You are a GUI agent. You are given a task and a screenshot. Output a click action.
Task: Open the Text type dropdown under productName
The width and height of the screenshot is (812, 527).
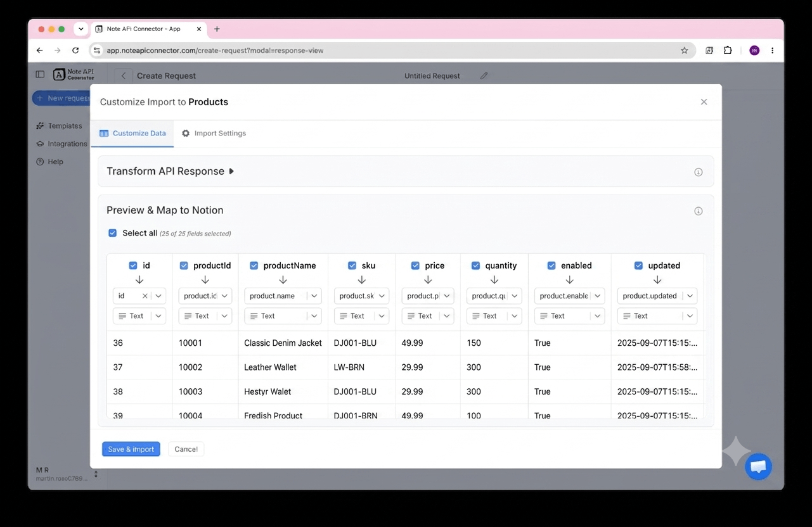[x=283, y=315]
